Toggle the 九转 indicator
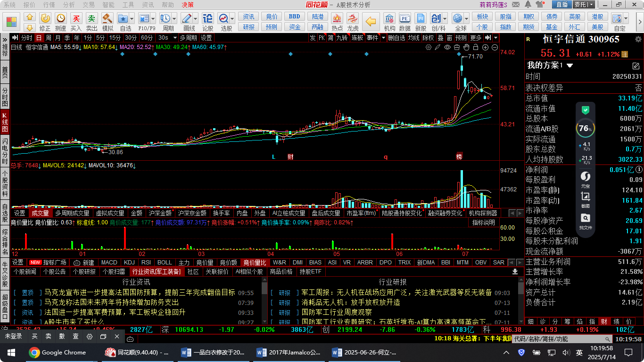The width and height of the screenshot is (644, 362). pyautogui.click(x=342, y=38)
